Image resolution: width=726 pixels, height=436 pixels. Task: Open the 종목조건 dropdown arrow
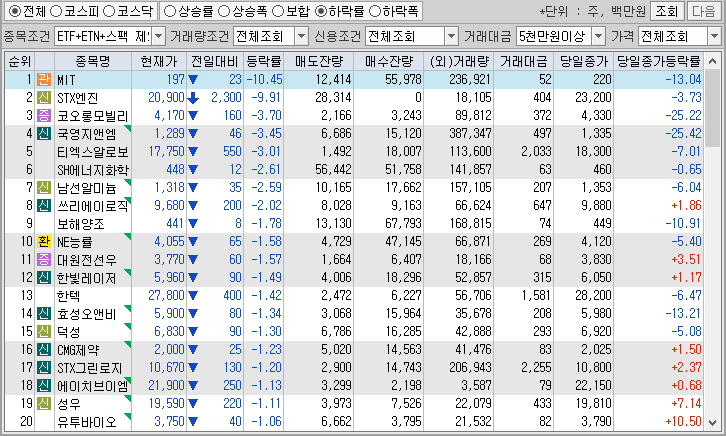pos(158,36)
